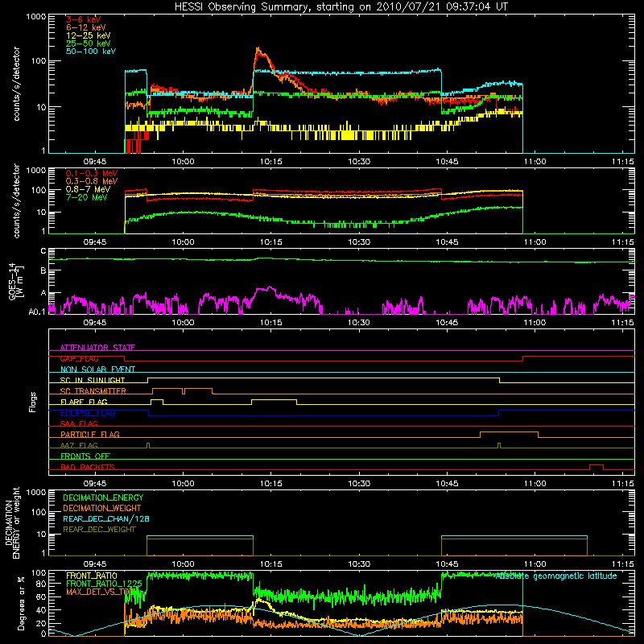The width and height of the screenshot is (644, 644).
Task: Click the 0.1-0.3 MeV legend entry
Action: [x=92, y=173]
